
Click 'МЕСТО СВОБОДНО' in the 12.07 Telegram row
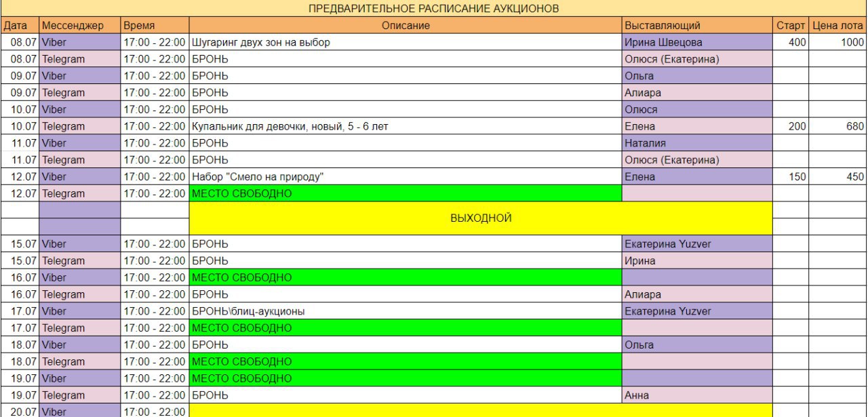(406, 193)
